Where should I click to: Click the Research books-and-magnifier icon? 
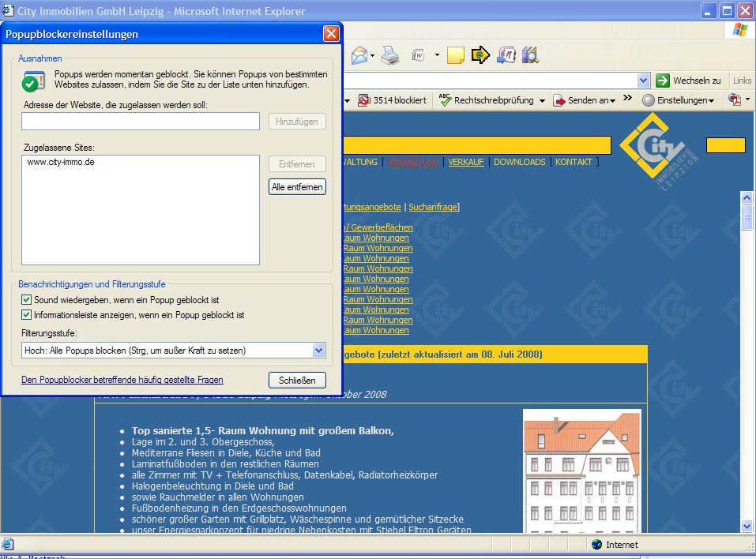pyautogui.click(x=530, y=55)
